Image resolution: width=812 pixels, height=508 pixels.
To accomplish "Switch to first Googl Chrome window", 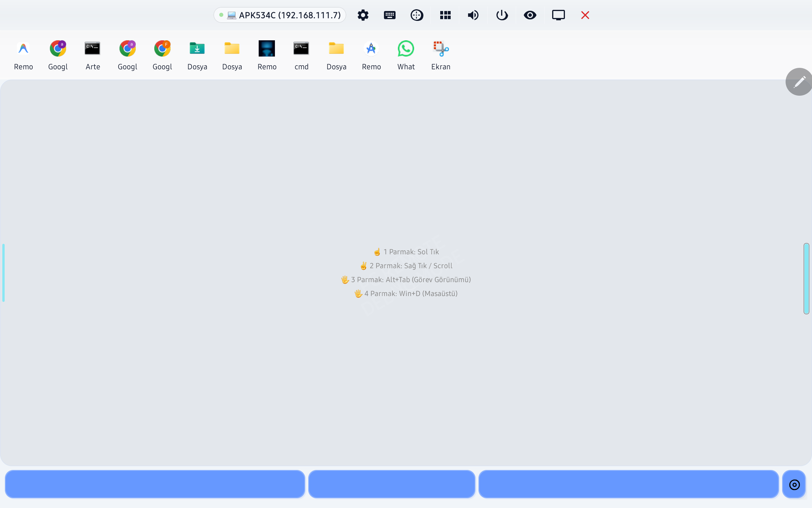I will point(58,55).
